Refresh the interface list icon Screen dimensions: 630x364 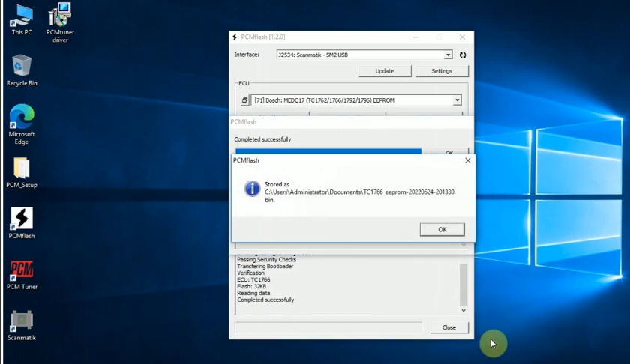click(463, 55)
